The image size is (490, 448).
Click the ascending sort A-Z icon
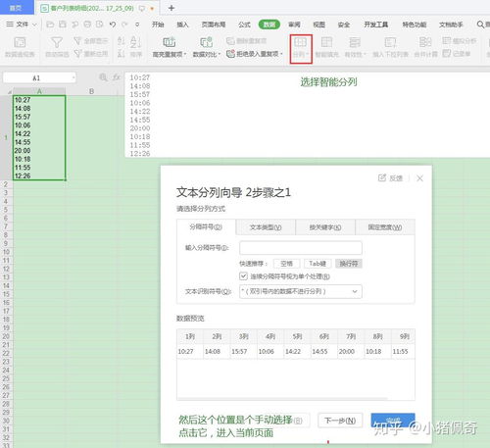pyautogui.click(x=122, y=41)
